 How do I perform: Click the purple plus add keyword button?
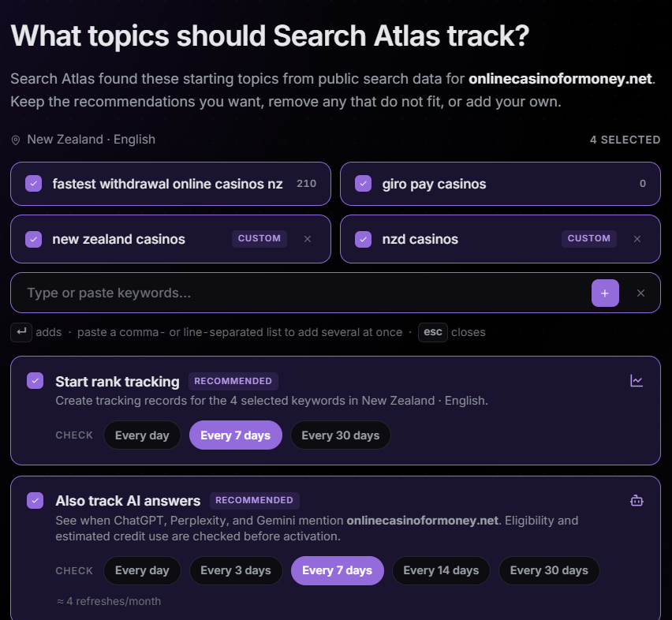tap(605, 293)
